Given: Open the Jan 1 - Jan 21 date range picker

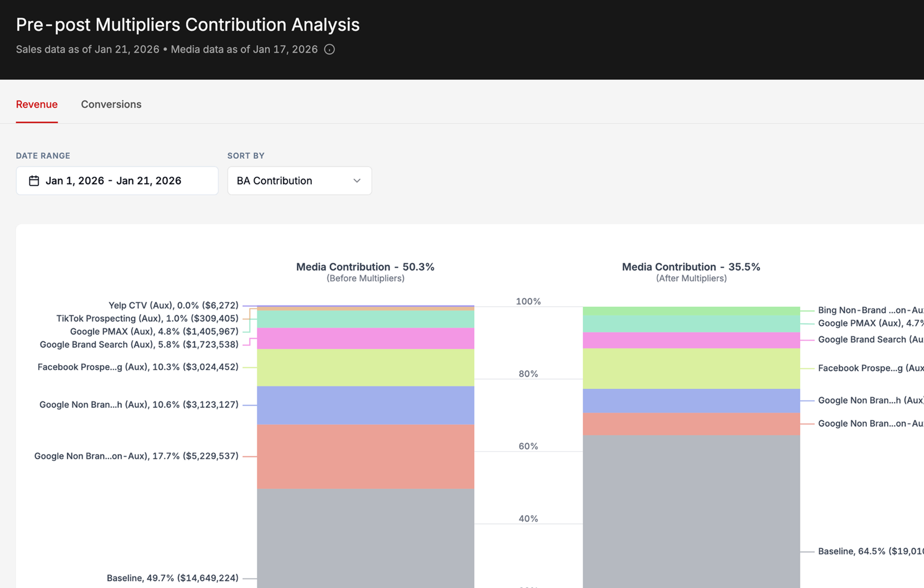Looking at the screenshot, I should (117, 181).
